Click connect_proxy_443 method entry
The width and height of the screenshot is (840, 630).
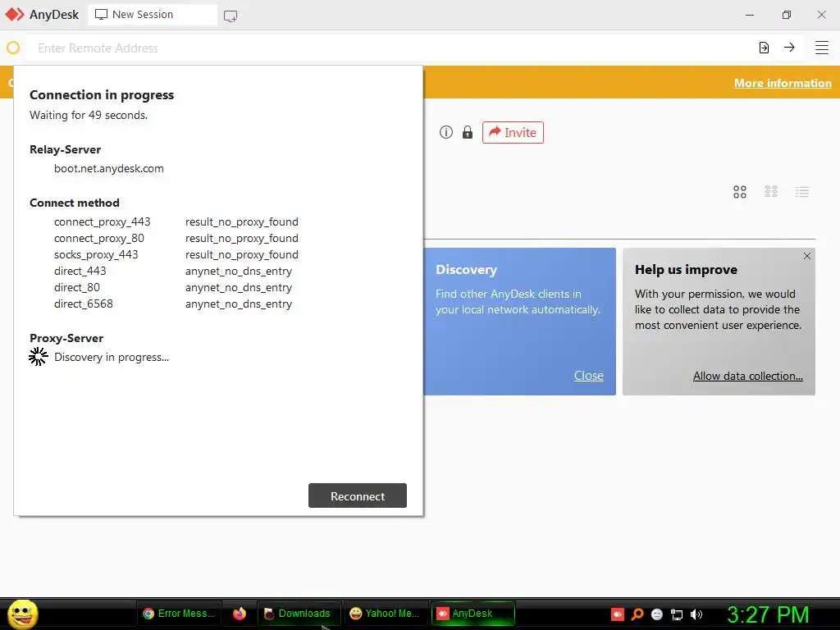tap(103, 221)
